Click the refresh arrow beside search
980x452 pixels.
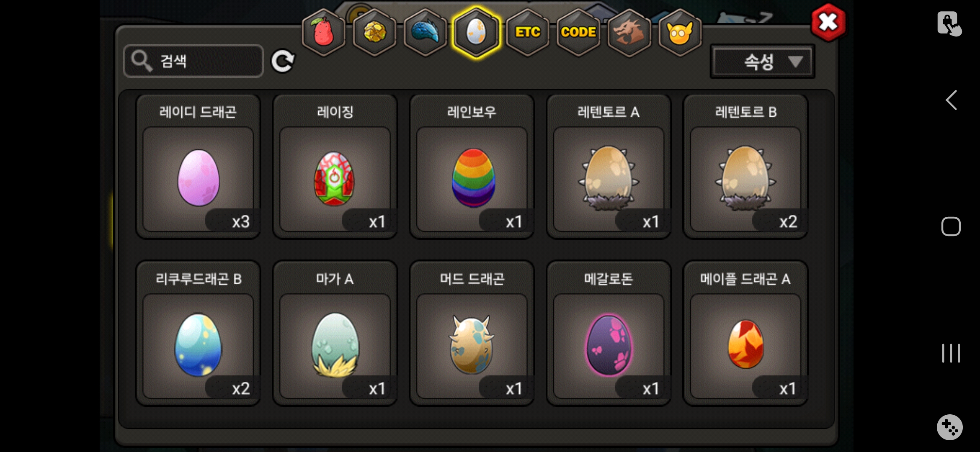283,62
